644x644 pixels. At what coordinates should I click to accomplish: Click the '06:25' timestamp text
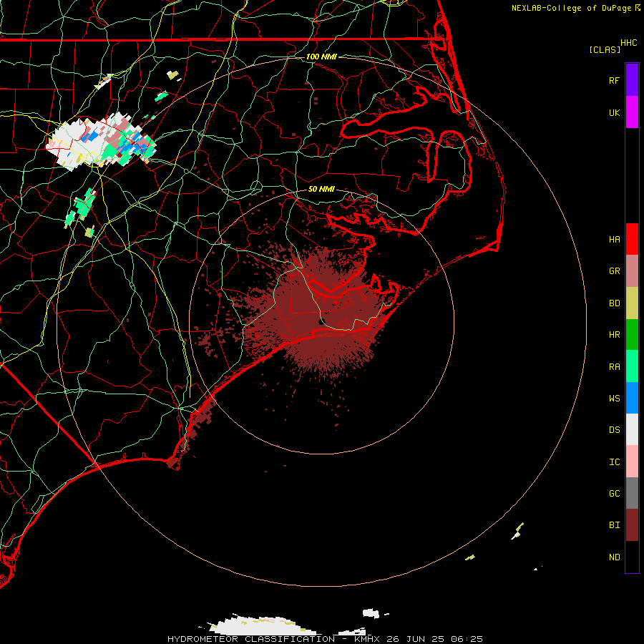point(467,639)
